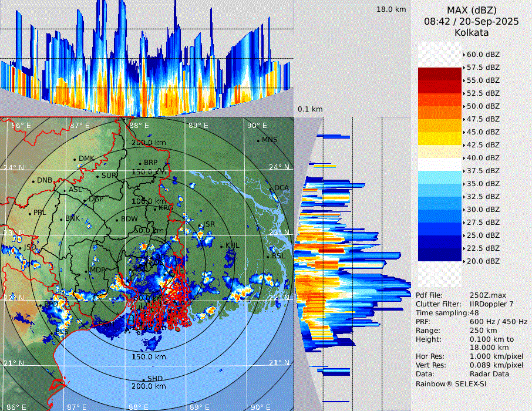Click the MNS station marker on map
Screen dimensions: 532x411
[x=258, y=141]
